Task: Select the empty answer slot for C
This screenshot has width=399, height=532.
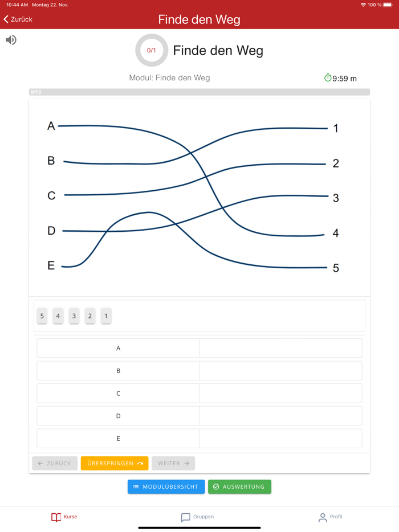Action: point(280,394)
